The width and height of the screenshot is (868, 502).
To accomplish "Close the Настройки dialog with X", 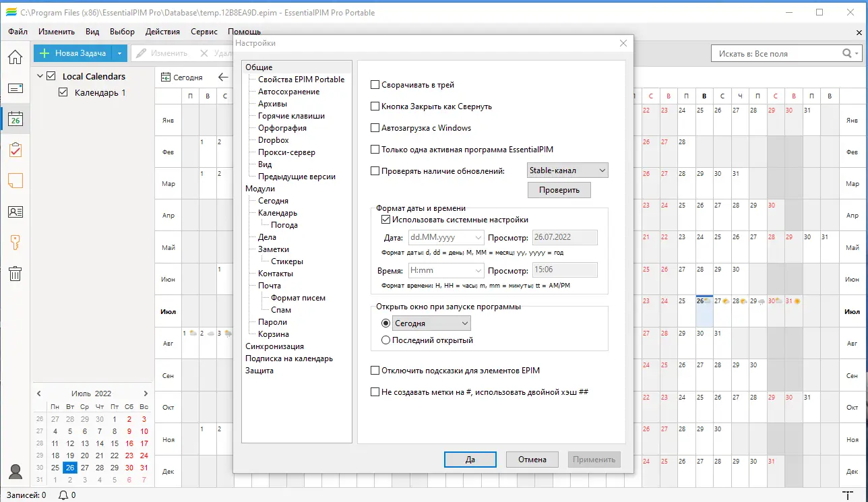I will click(623, 43).
